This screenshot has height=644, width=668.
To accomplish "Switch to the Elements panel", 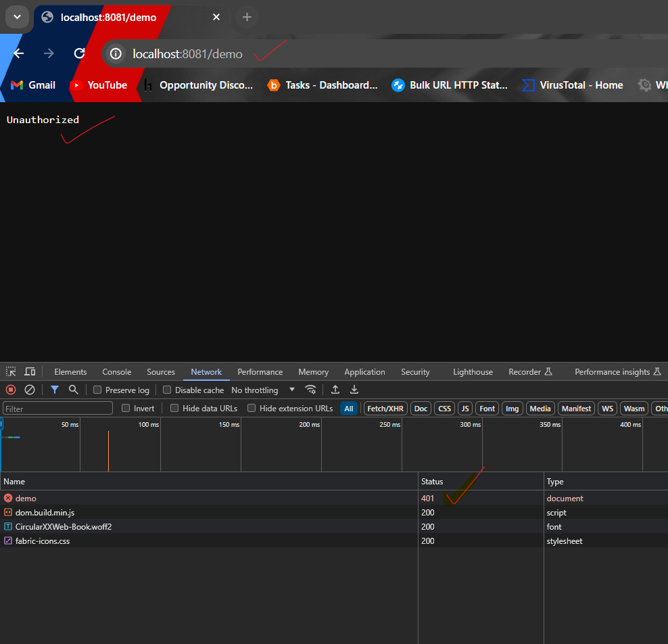I will click(x=70, y=372).
